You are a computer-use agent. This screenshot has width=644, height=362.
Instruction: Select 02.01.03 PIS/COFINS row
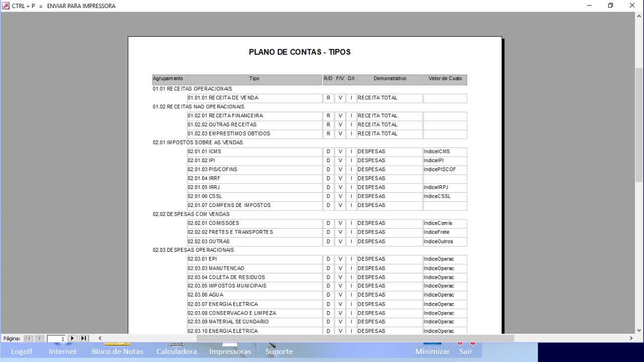327,170
